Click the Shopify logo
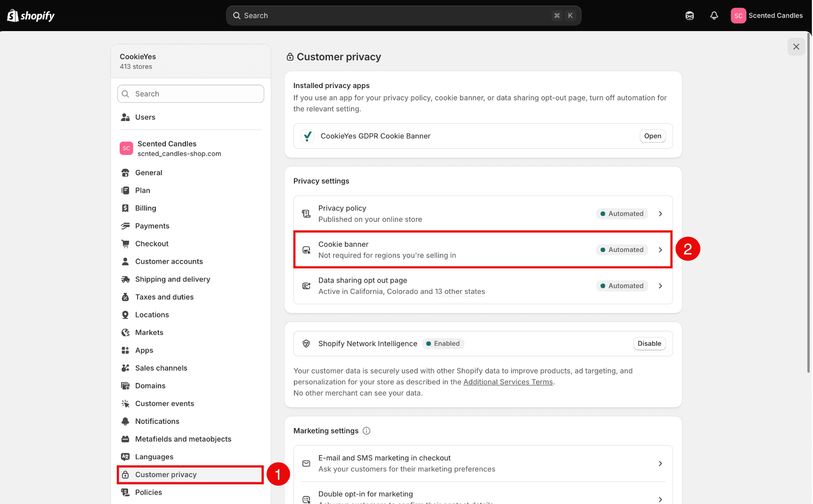Image resolution: width=813 pixels, height=504 pixels. pos(31,16)
